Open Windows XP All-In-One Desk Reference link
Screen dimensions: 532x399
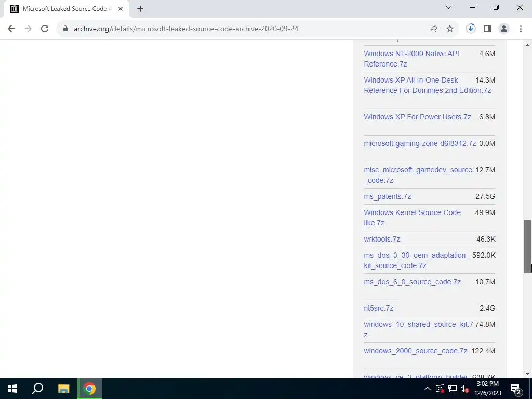(428, 85)
